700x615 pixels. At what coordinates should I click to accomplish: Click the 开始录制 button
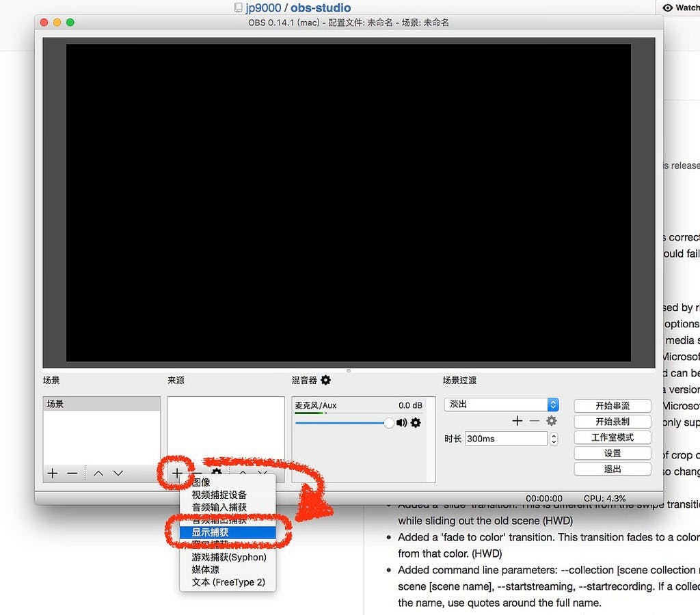click(612, 422)
